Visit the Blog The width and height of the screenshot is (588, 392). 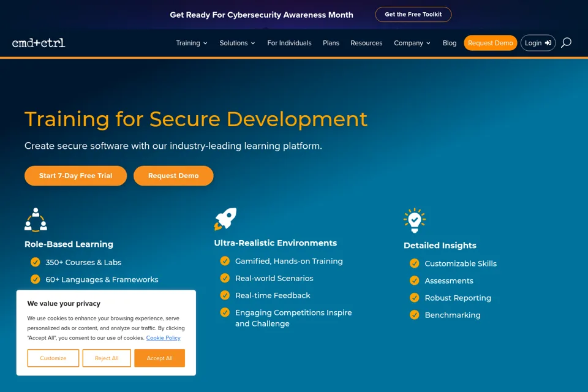pyautogui.click(x=449, y=43)
